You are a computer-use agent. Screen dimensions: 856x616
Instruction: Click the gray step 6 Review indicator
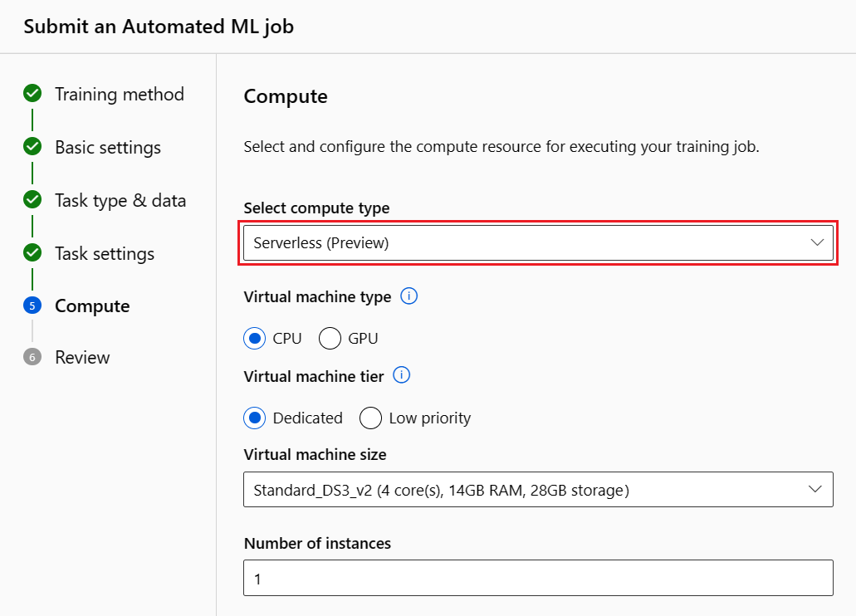32,357
